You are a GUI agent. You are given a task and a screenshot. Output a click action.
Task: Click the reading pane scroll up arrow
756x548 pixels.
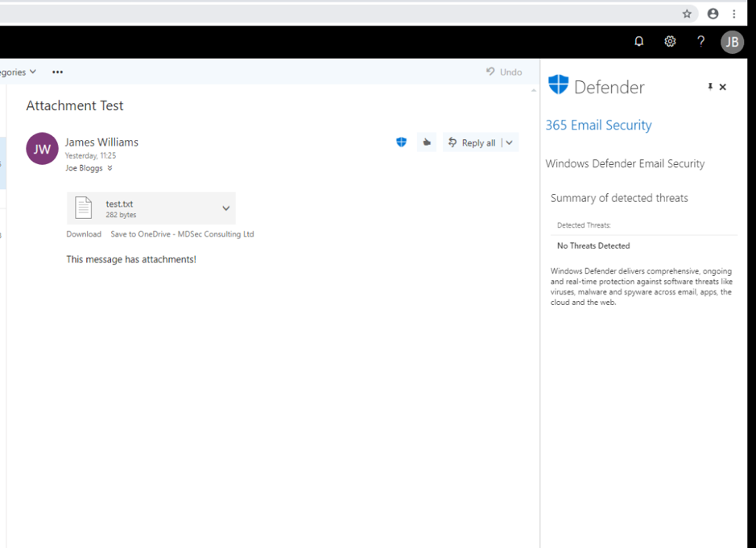tap(534, 90)
